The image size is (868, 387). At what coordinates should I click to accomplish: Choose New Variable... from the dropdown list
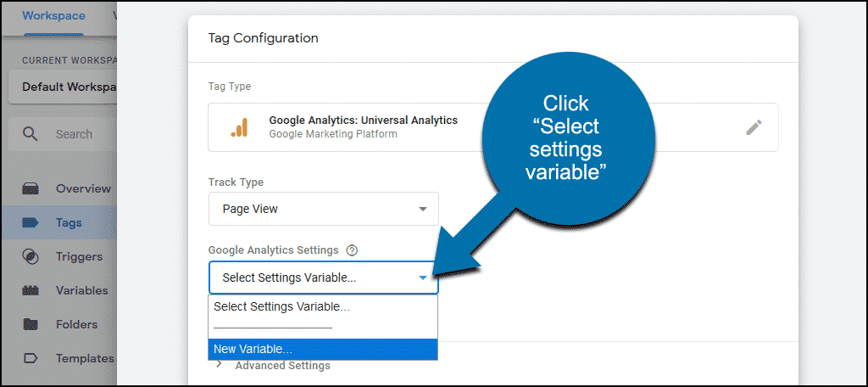[323, 350]
